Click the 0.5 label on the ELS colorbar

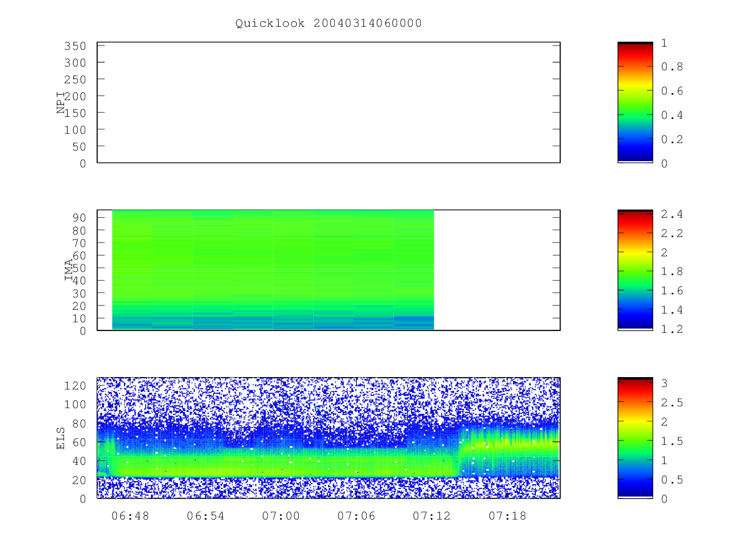(x=671, y=480)
